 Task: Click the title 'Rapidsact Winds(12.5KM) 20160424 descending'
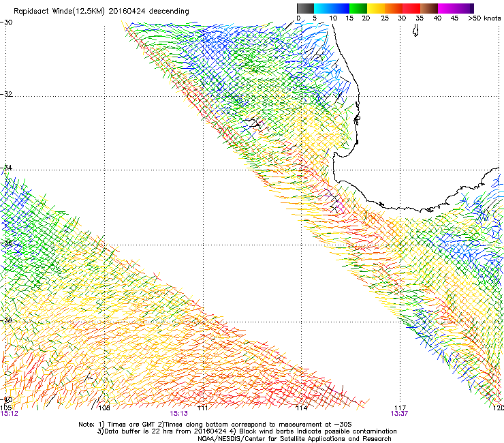(101, 12)
